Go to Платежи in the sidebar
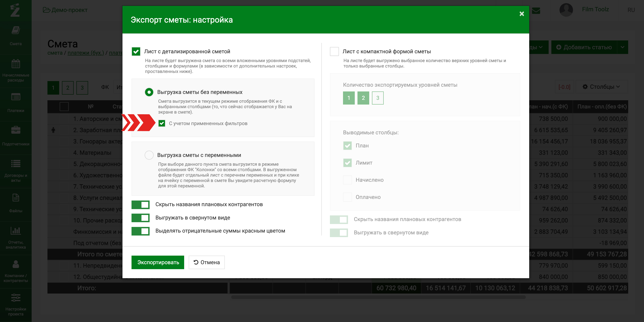Screen dimensions: 644x322 (16, 103)
